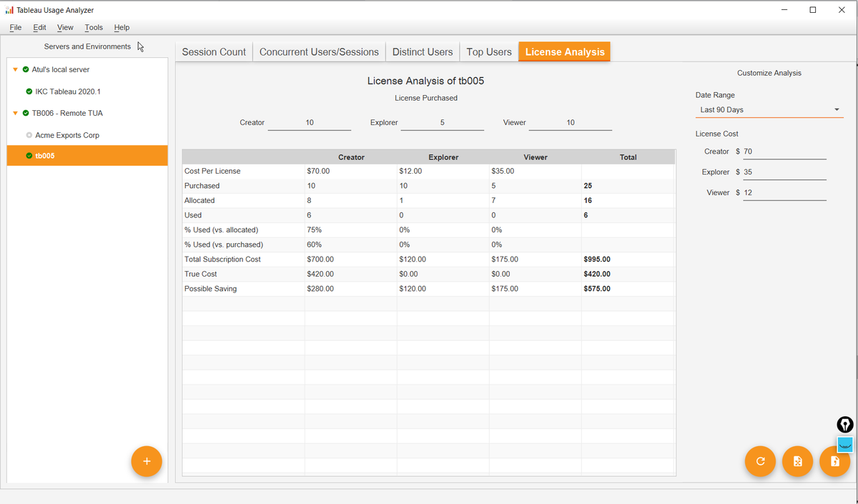This screenshot has height=504, width=858.
Task: Collapse the TB006 - Remote TUA node arrow
Action: [16, 113]
